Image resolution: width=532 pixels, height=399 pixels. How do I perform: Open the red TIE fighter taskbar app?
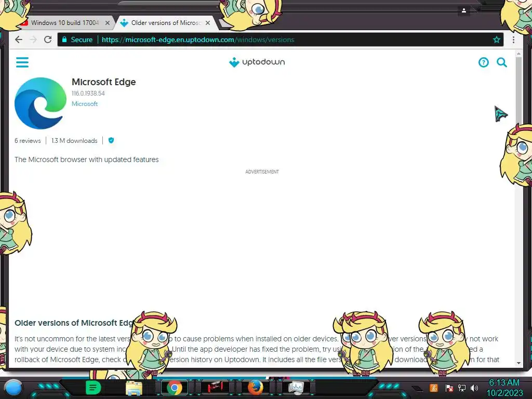(x=215, y=387)
